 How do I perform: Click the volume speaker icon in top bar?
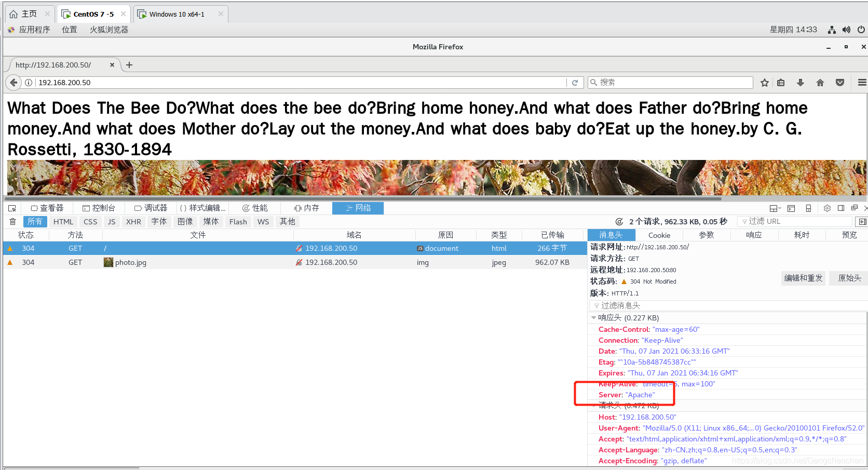pyautogui.click(x=846, y=30)
